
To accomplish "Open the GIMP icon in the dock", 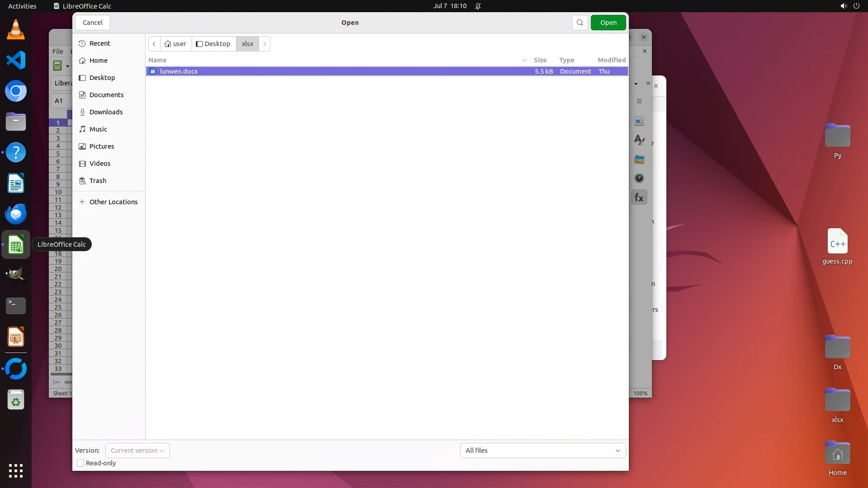I will pos(16,274).
